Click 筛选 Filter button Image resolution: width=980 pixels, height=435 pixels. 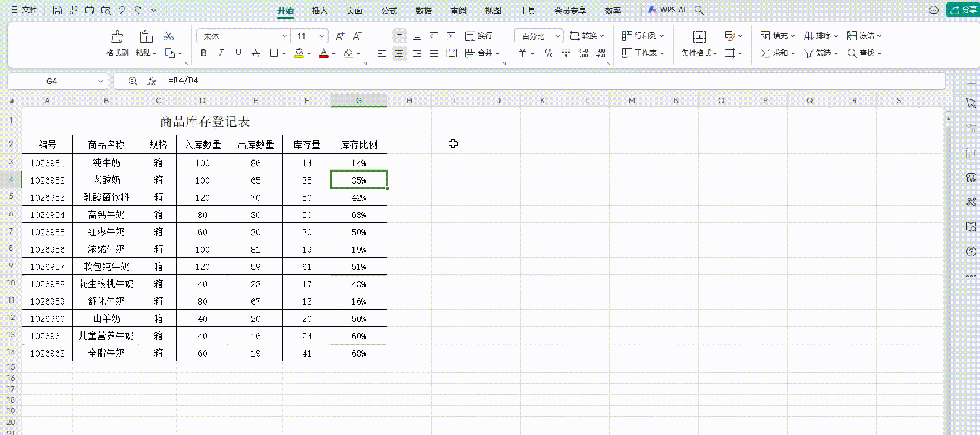(x=821, y=53)
